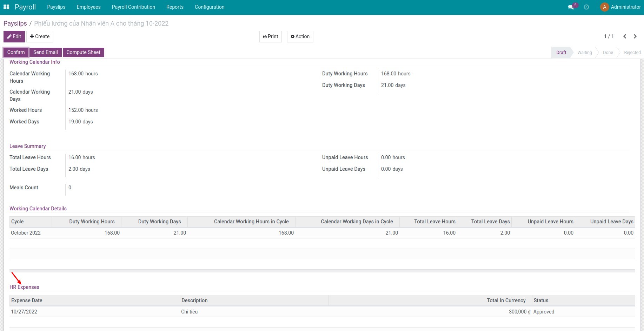Open the Reports menu
The height and width of the screenshot is (331, 644).
click(x=175, y=7)
